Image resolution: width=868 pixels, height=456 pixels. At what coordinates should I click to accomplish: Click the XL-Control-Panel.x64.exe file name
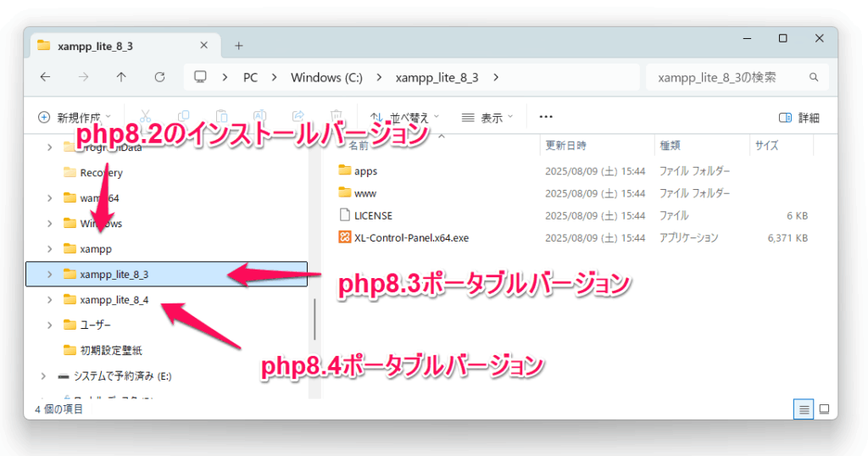coord(411,238)
